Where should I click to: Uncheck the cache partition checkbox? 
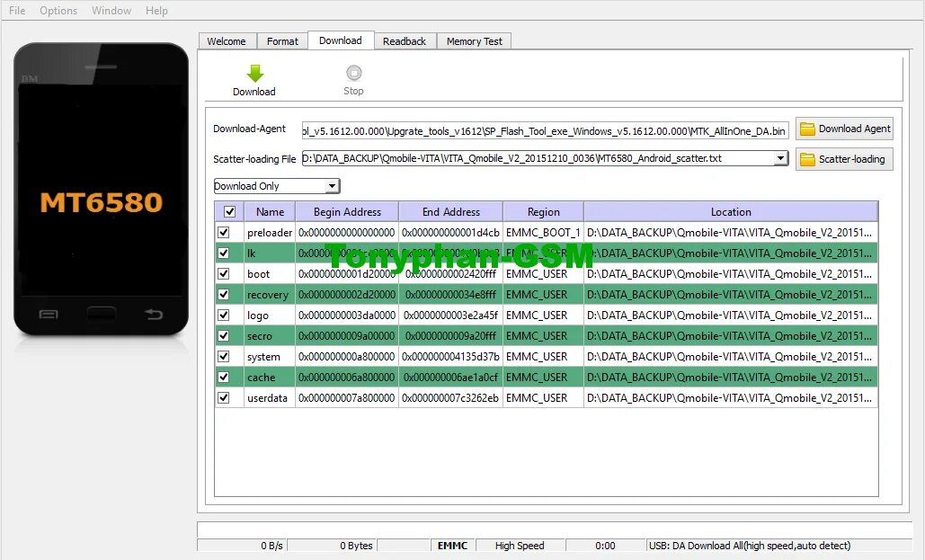click(224, 377)
